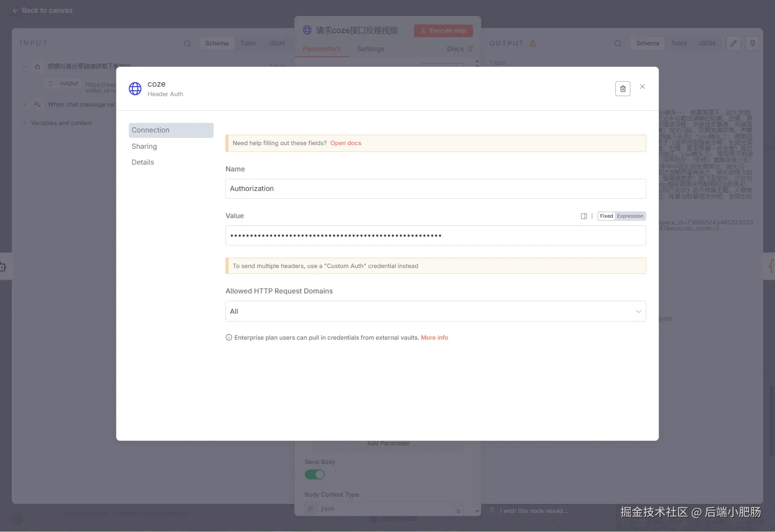Viewport: 775px width, 532px height.
Task: Switch INPUT panel to Table view
Action: tap(248, 44)
